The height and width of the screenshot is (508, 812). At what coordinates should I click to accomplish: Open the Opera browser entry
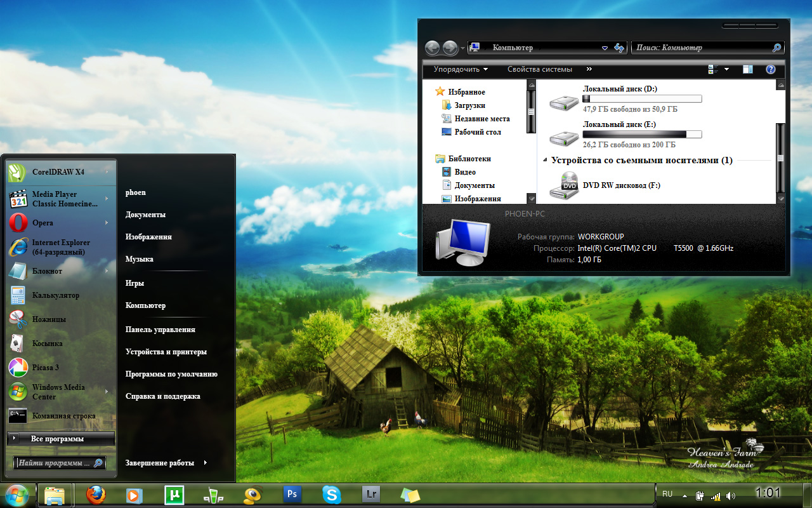tap(62, 223)
